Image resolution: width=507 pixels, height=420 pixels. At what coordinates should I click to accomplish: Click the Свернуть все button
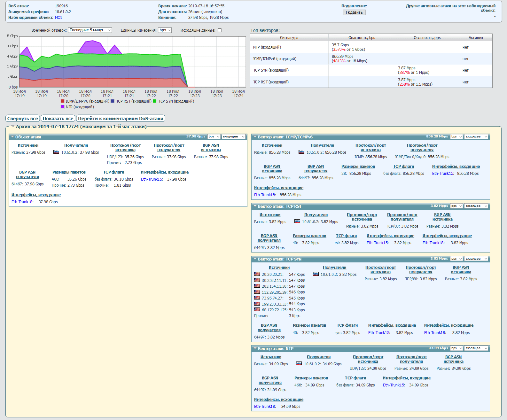[x=23, y=119]
